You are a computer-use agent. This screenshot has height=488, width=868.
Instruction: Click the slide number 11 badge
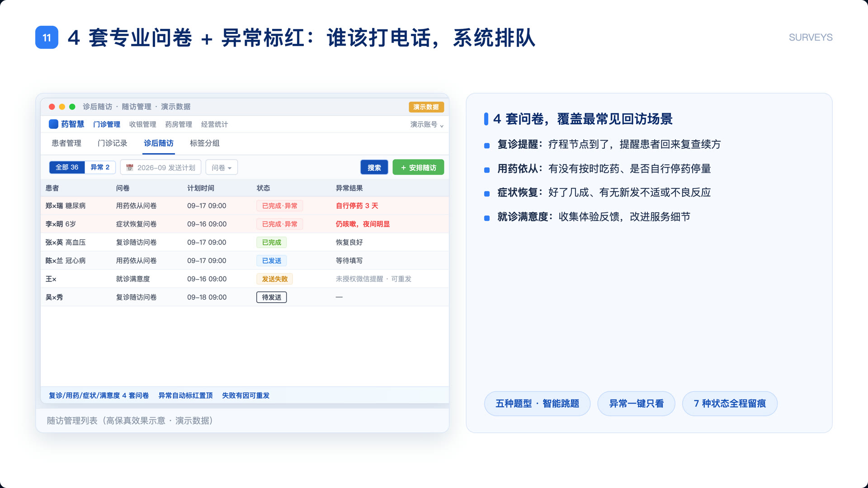pos(47,38)
